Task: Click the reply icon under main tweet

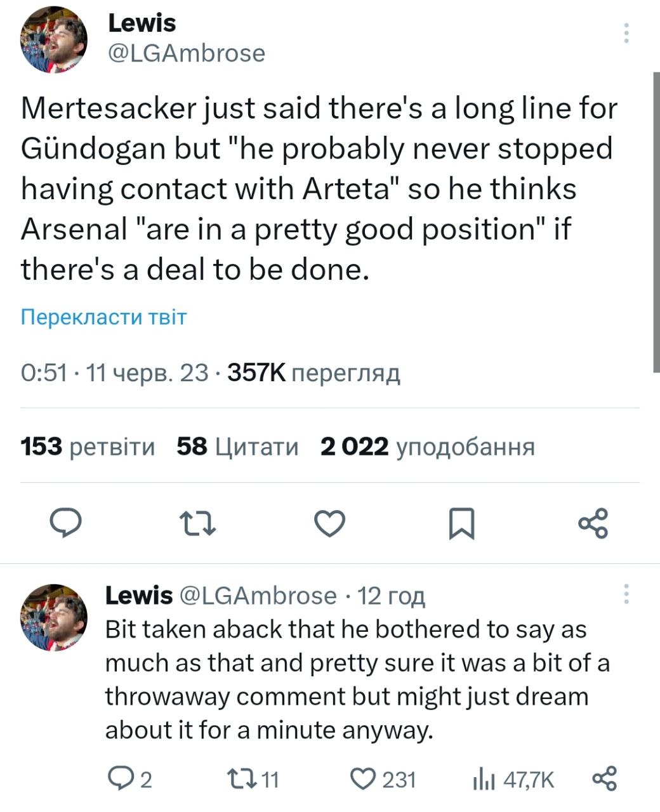Action: (x=65, y=524)
